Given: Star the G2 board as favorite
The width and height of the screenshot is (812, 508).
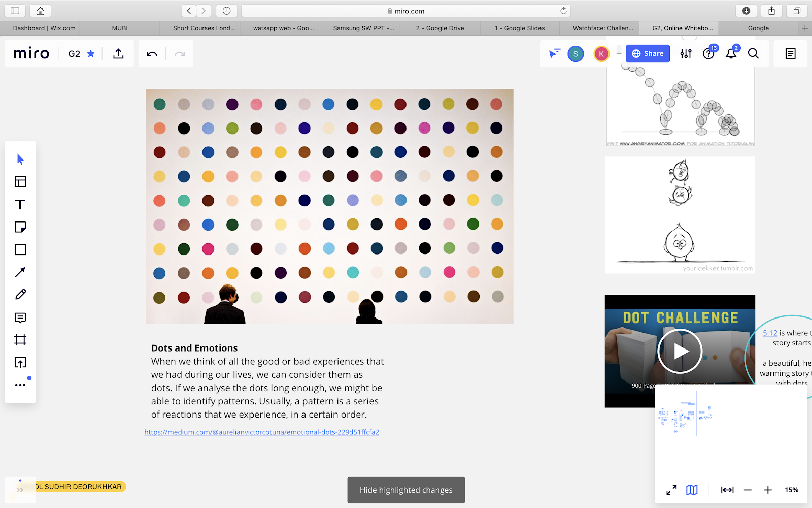Looking at the screenshot, I should pyautogui.click(x=91, y=53).
